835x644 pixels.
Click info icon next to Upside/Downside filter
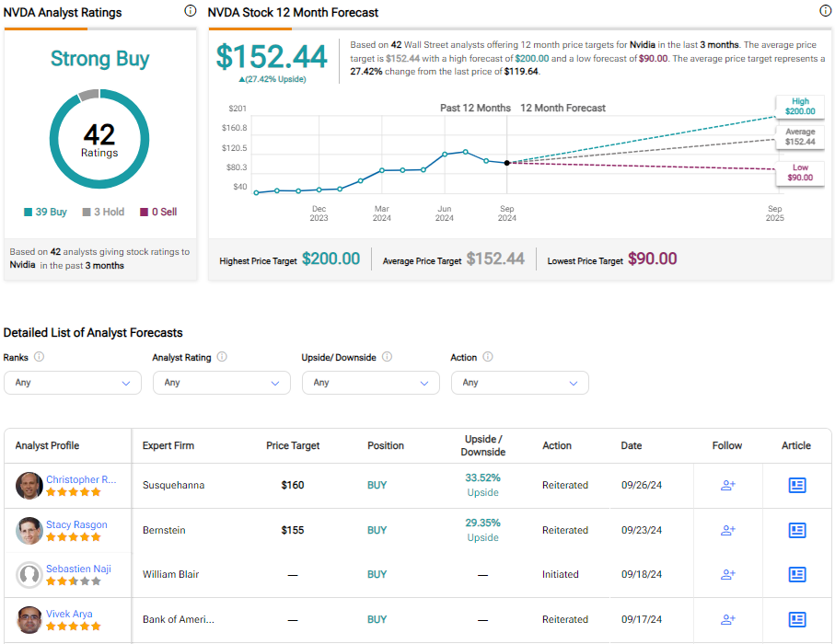[x=387, y=357]
